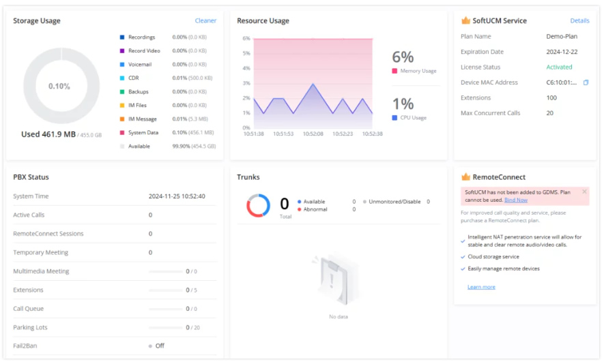Viewport: 604px width, 364px height.
Task: Dismiss the GDMS warning banner
Action: pyautogui.click(x=584, y=192)
